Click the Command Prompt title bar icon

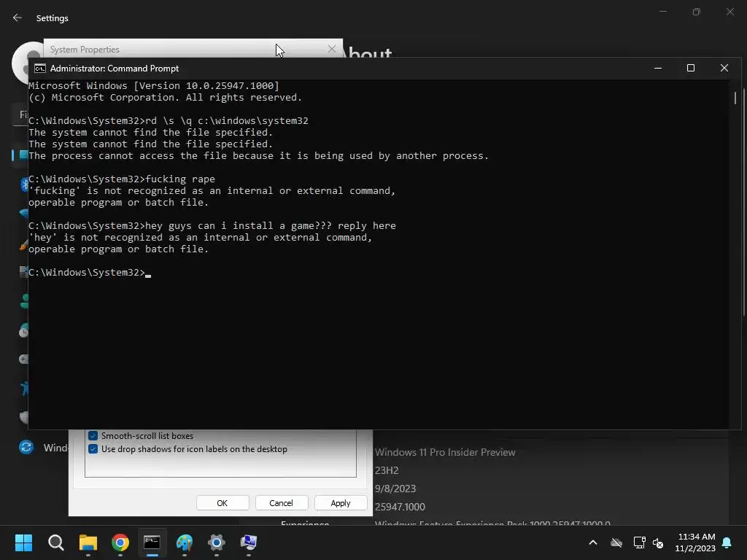(40, 69)
